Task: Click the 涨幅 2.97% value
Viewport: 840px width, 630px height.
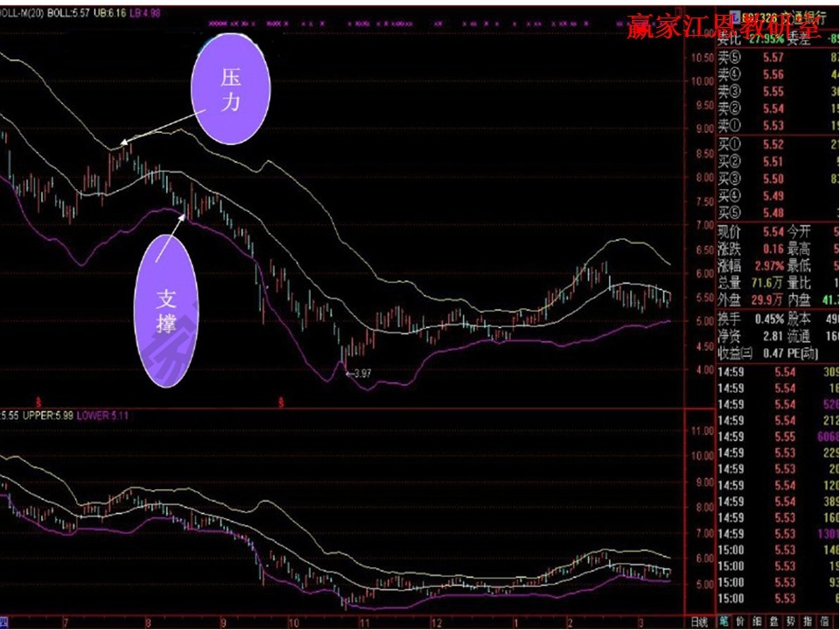Action: coord(773,265)
